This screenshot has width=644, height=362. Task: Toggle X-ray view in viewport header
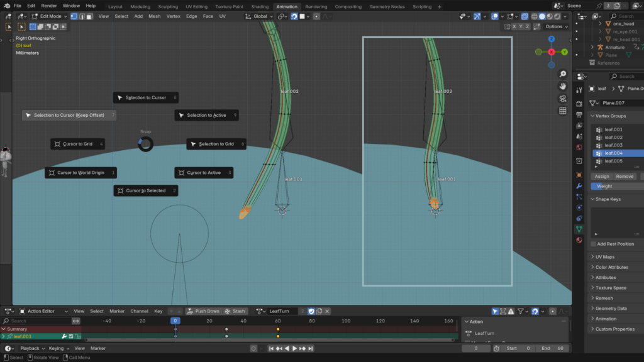(525, 16)
